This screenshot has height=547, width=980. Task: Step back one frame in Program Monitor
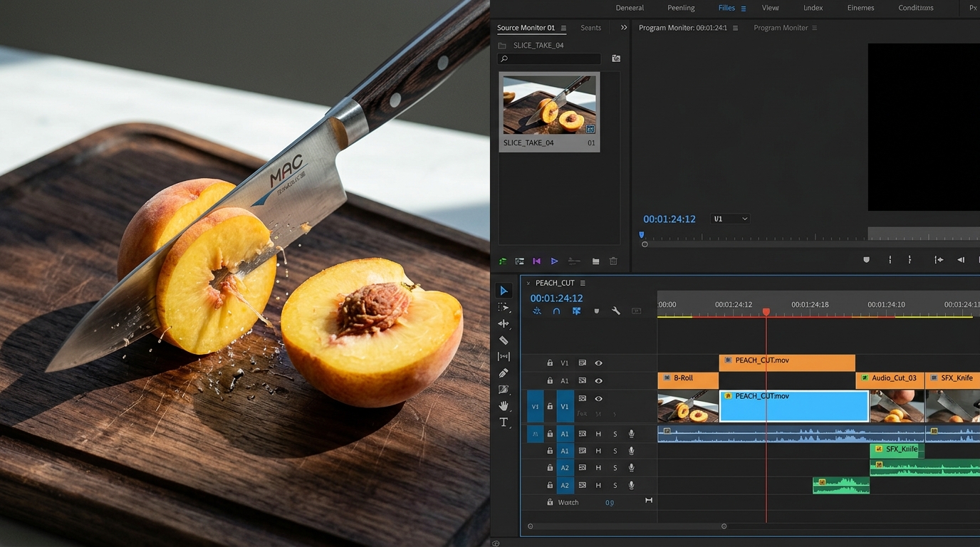pos(961,260)
